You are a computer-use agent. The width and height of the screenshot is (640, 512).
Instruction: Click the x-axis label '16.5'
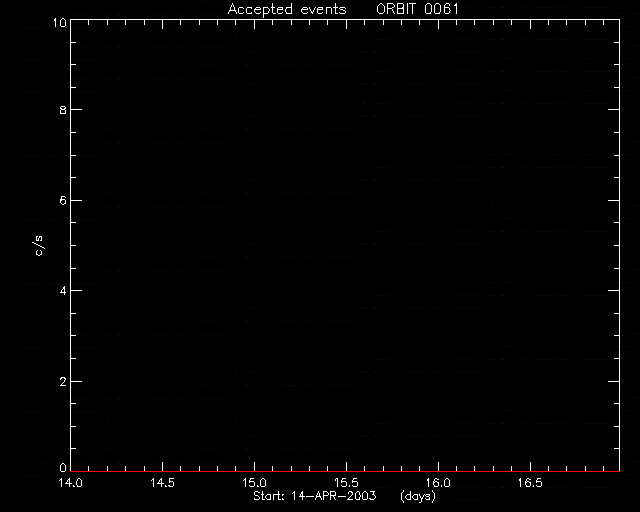pos(530,483)
